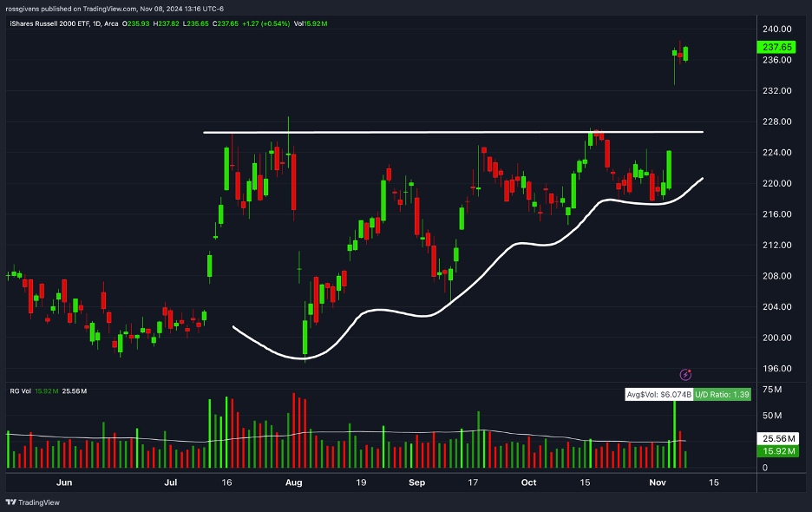Click the 204.00 price axis label
812x512 pixels.
click(776, 307)
